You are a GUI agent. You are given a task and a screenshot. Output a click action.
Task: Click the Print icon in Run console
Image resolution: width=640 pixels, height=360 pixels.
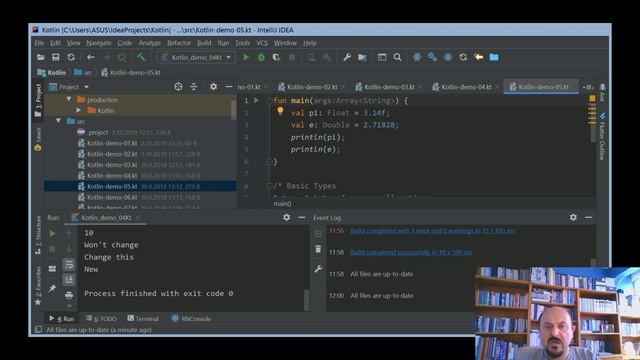click(69, 295)
